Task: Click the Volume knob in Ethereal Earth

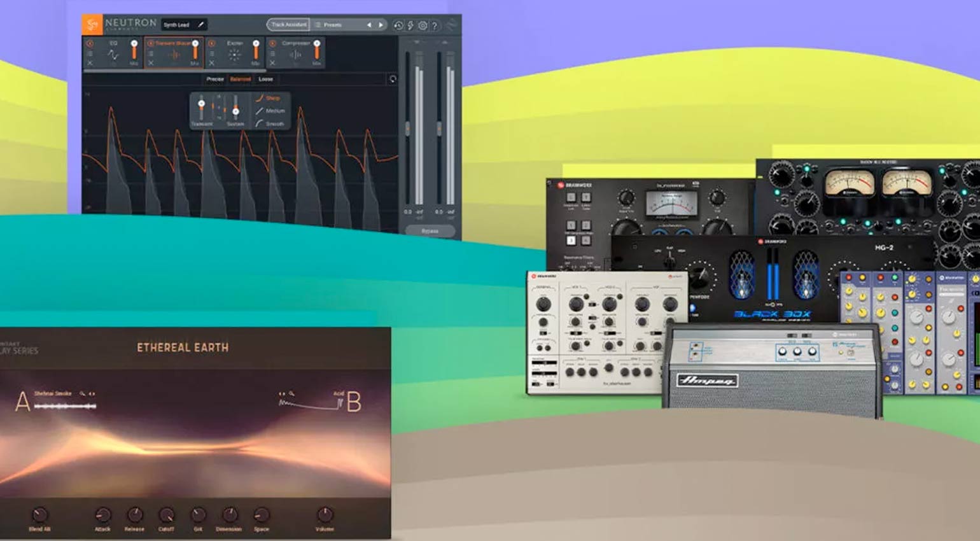Action: pyautogui.click(x=325, y=514)
